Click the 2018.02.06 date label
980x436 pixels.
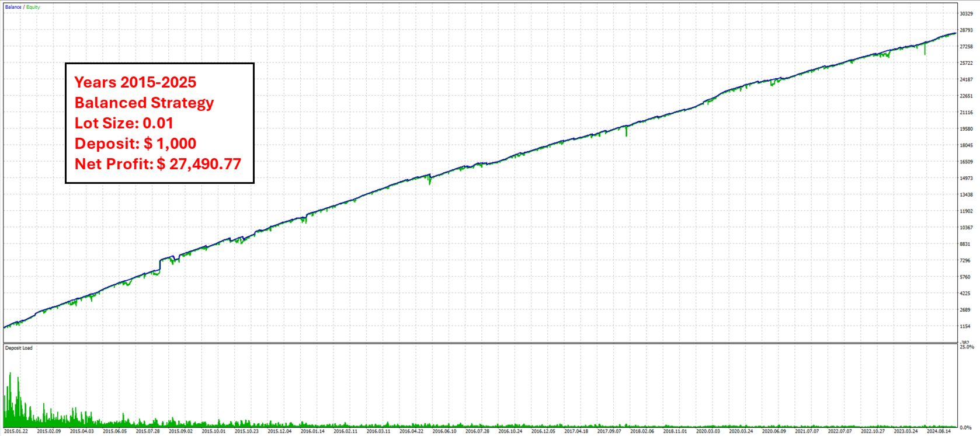pyautogui.click(x=642, y=431)
